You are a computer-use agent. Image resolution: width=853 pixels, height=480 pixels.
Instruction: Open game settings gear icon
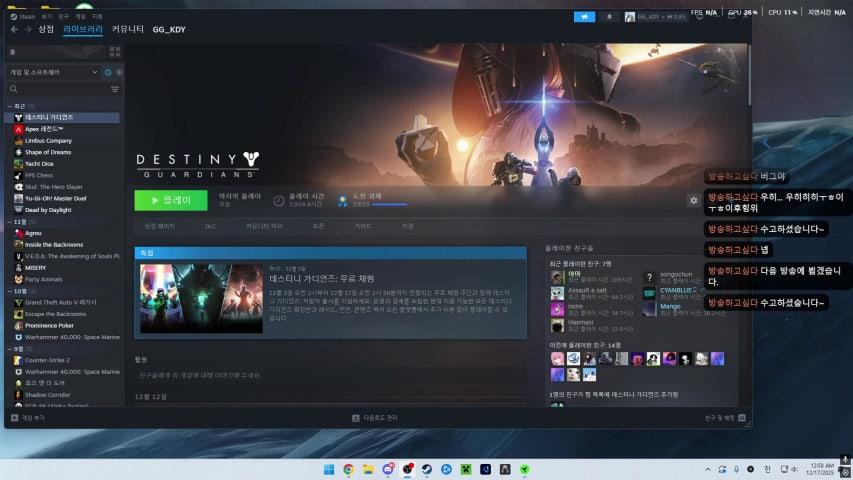click(693, 200)
